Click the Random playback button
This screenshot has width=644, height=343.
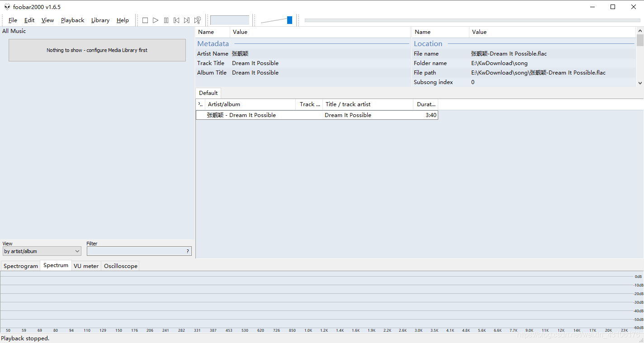[198, 20]
